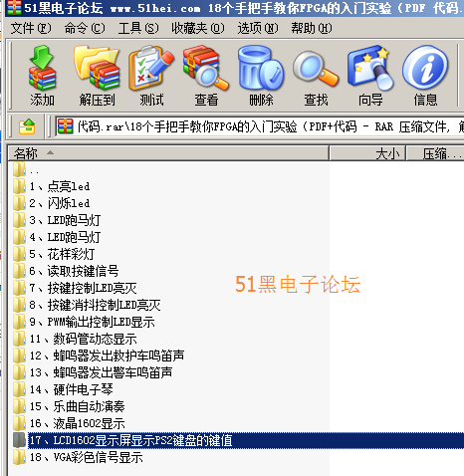
Task: Open the 工具(S) menu
Action: [x=138, y=28]
